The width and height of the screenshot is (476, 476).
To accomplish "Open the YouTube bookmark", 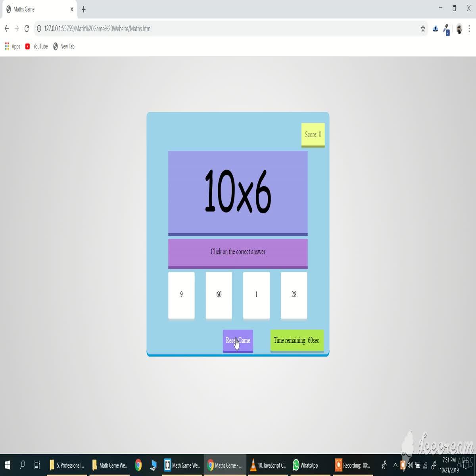I will pyautogui.click(x=36, y=46).
